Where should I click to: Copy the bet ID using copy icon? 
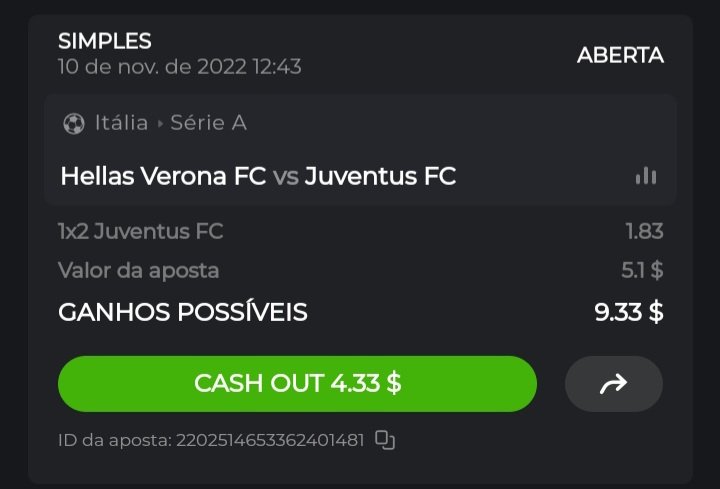tap(385, 440)
